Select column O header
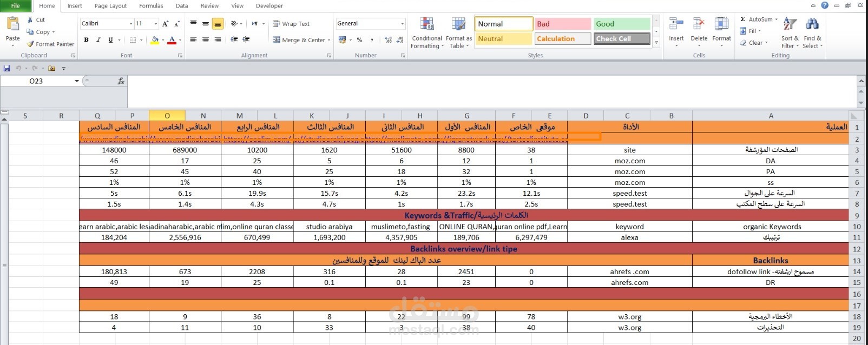The width and height of the screenshot is (868, 345). (x=167, y=116)
